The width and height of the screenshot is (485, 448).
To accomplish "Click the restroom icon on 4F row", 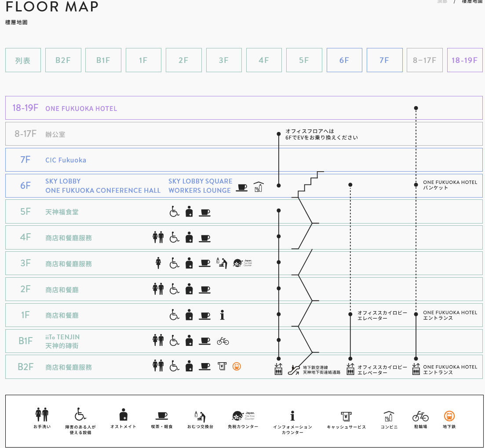I will click(x=158, y=238).
